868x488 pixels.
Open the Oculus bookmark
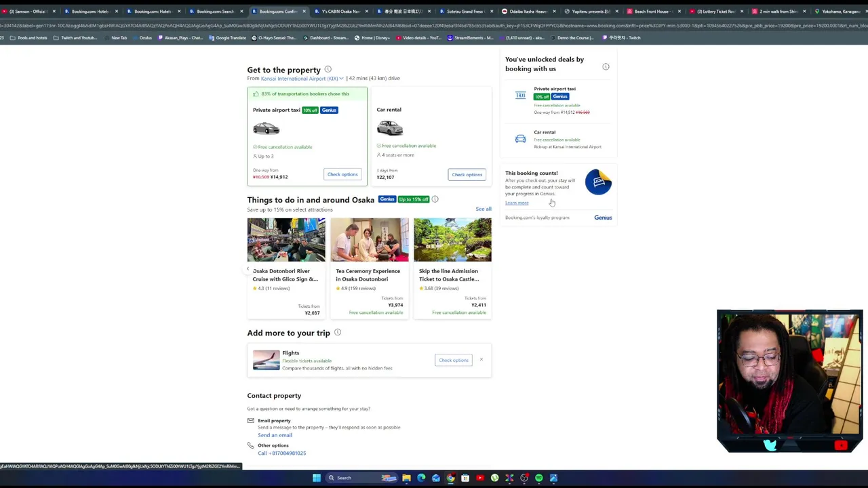pyautogui.click(x=142, y=38)
